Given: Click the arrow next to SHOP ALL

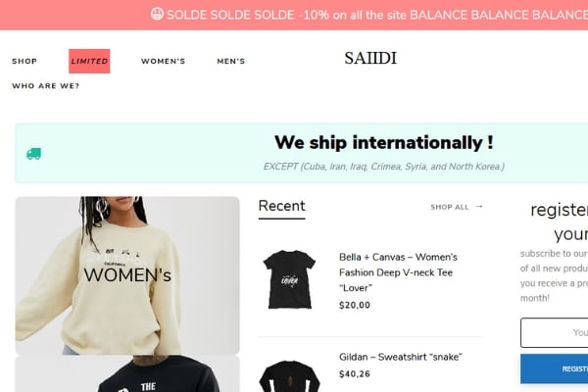Looking at the screenshot, I should tap(479, 207).
